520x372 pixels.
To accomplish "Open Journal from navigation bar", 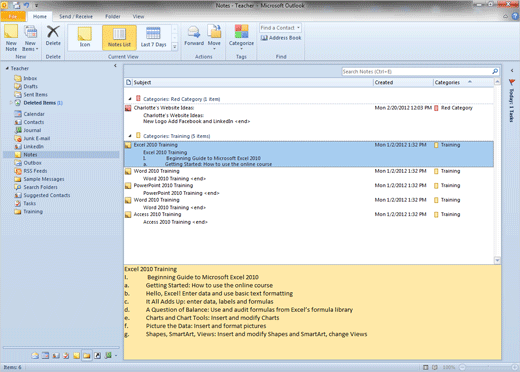I will [108, 356].
